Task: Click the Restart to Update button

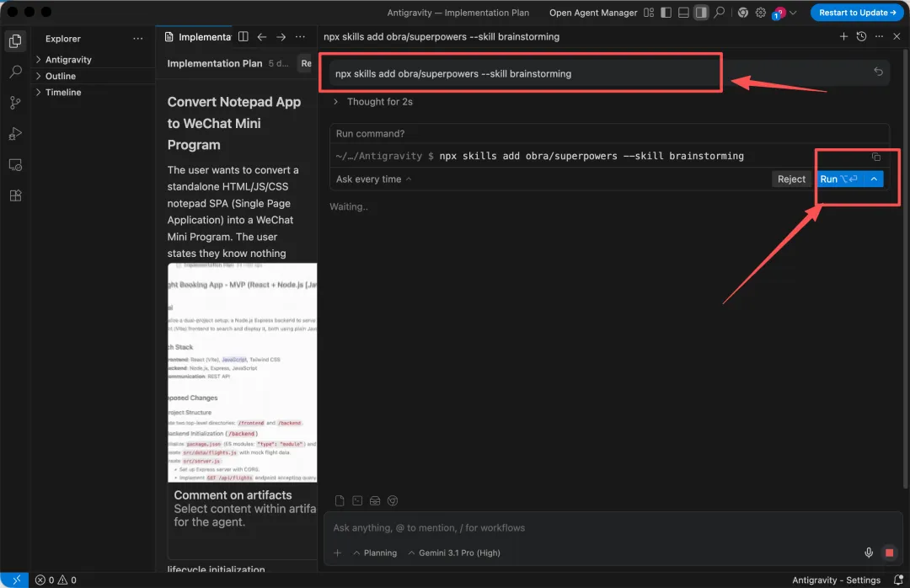Action: [x=857, y=12]
